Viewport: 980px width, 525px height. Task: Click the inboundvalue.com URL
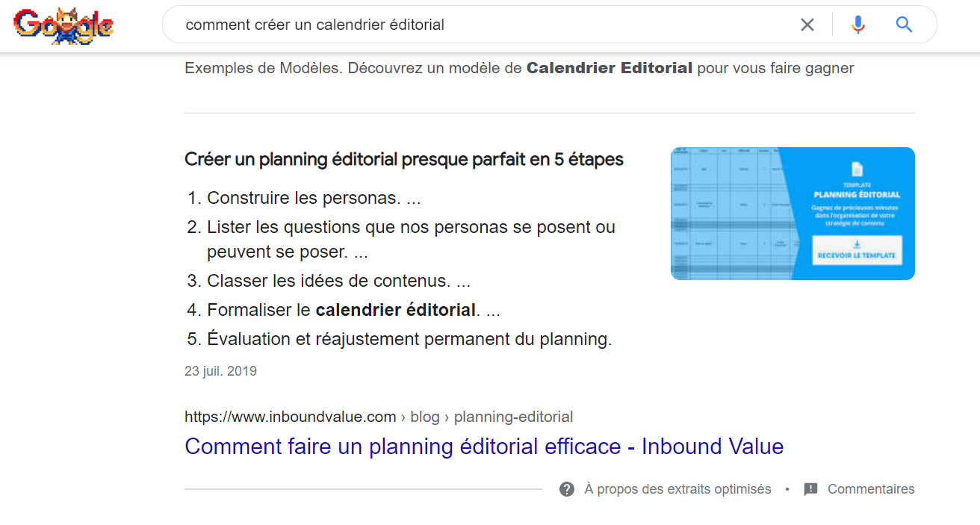[x=291, y=417]
